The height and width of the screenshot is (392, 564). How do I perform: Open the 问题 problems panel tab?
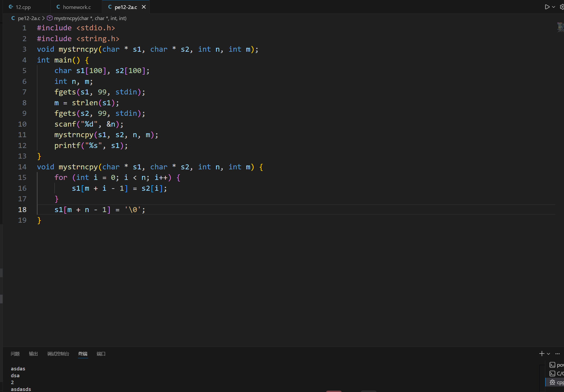15,354
